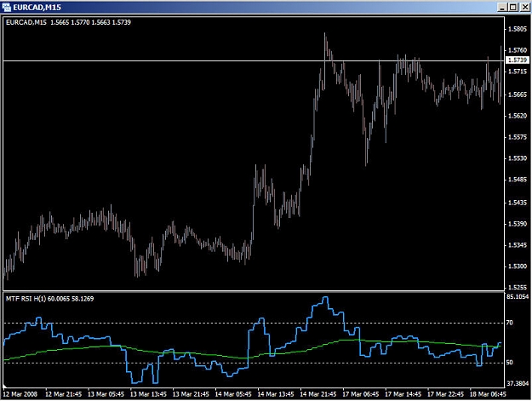Viewport: 532px width, 401px height.
Task: Click the price scale value 1.5760
Action: coord(517,50)
